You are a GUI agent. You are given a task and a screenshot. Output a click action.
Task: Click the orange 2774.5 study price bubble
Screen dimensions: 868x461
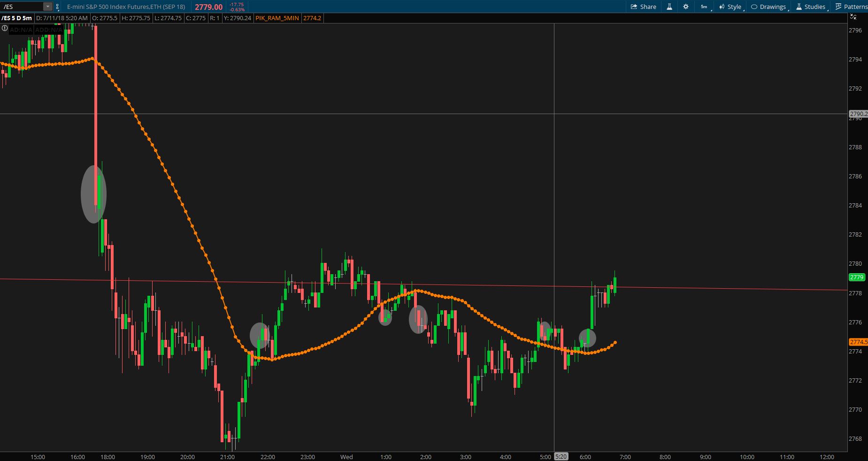(x=858, y=342)
